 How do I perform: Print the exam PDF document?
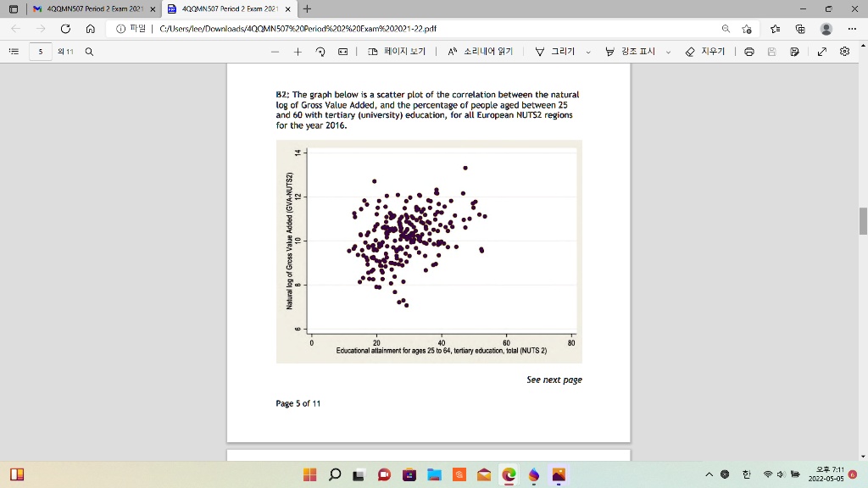point(748,52)
